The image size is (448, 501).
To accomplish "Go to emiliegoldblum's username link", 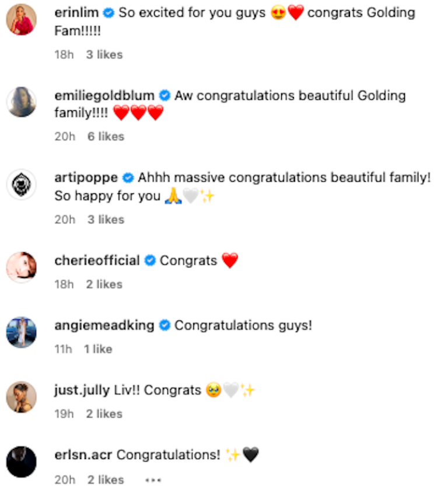I will point(104,96).
